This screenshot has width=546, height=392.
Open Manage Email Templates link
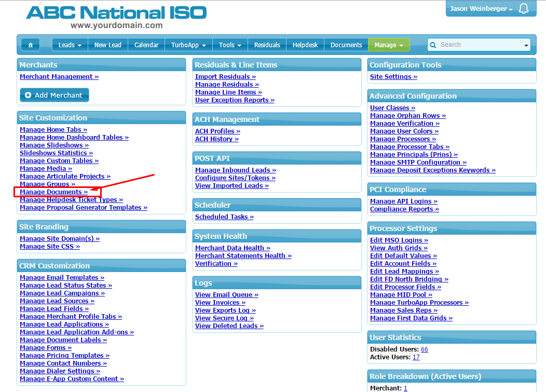[62, 278]
